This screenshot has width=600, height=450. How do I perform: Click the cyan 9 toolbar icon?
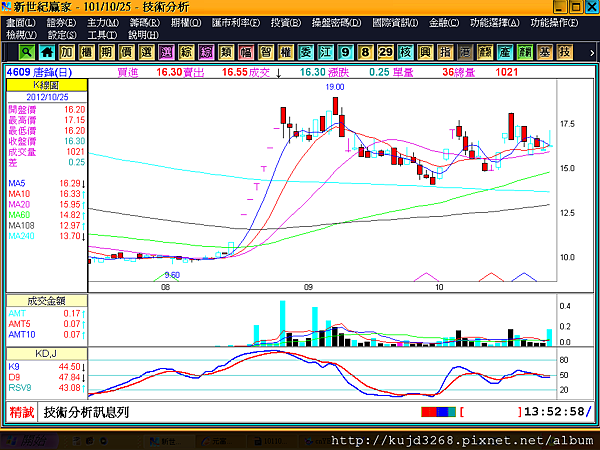[346, 52]
